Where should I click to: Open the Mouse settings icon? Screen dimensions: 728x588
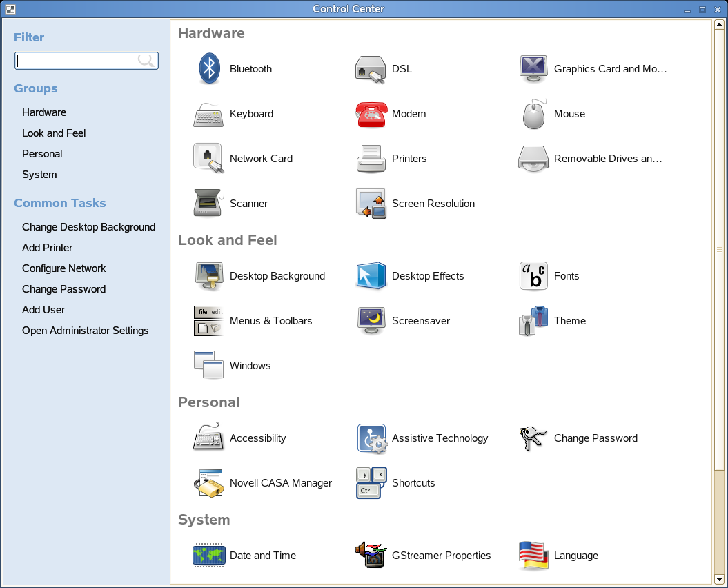(533, 115)
